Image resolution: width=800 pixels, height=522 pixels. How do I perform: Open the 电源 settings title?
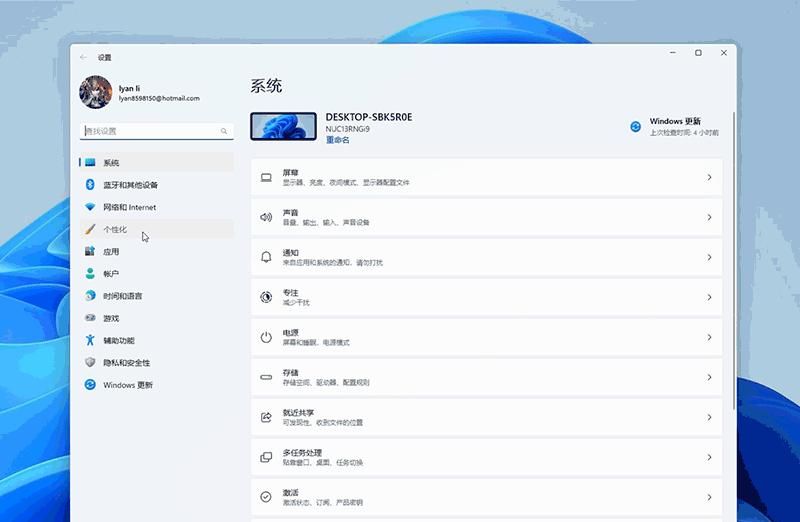click(x=291, y=333)
